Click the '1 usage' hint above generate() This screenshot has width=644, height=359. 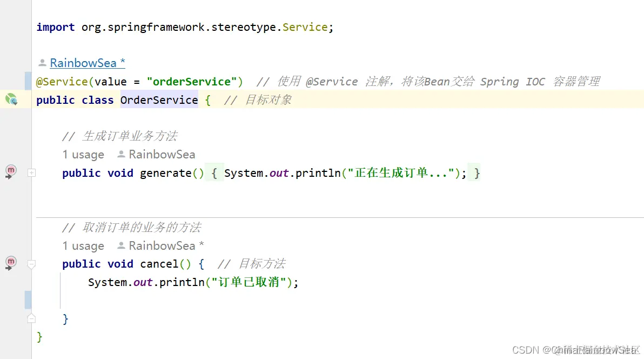(83, 155)
